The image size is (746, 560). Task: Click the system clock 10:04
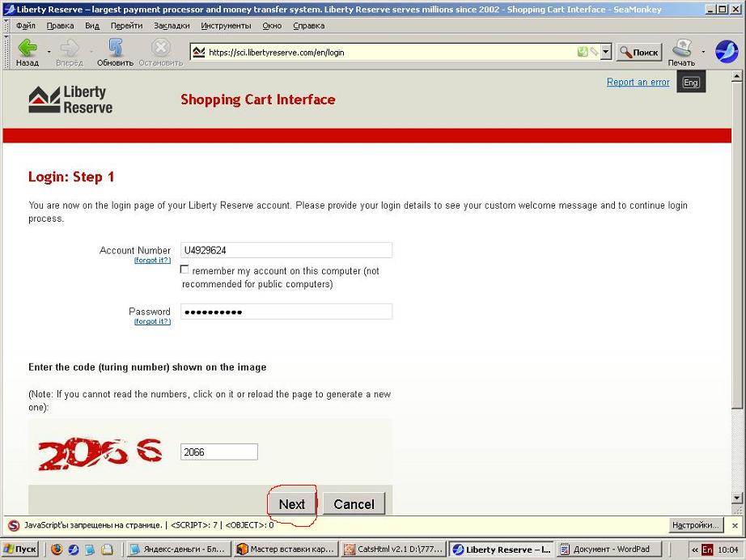pos(728,550)
